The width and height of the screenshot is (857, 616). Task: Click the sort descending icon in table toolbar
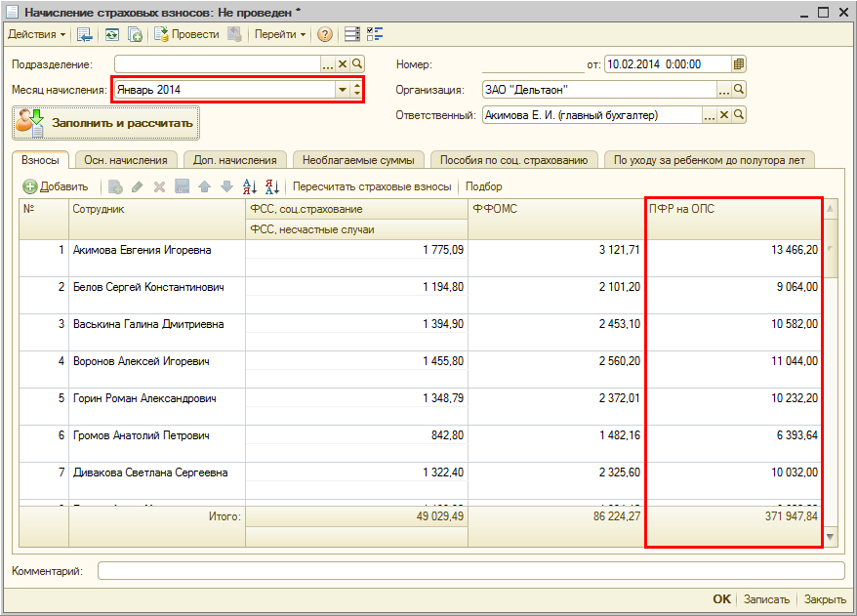(272, 186)
